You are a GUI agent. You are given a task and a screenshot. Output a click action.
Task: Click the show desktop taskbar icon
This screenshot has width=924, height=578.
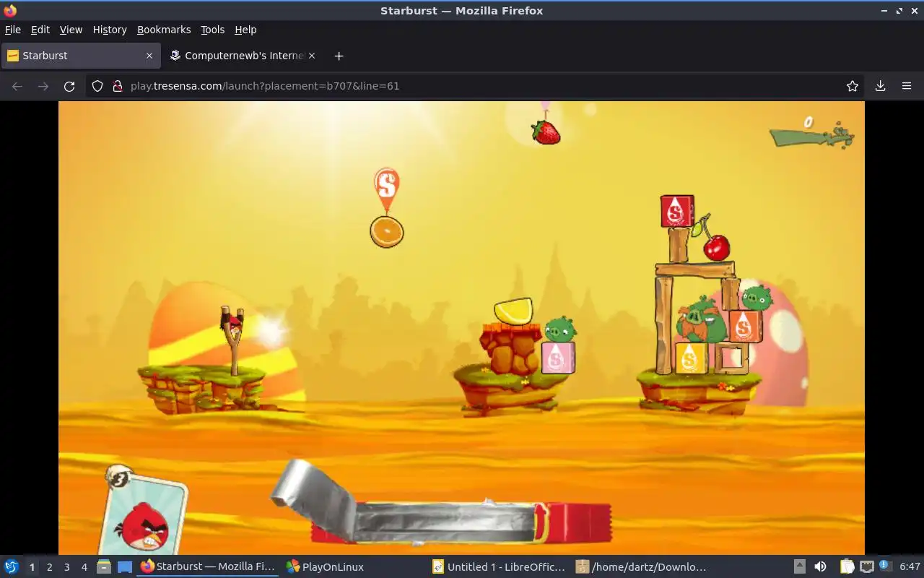click(125, 567)
